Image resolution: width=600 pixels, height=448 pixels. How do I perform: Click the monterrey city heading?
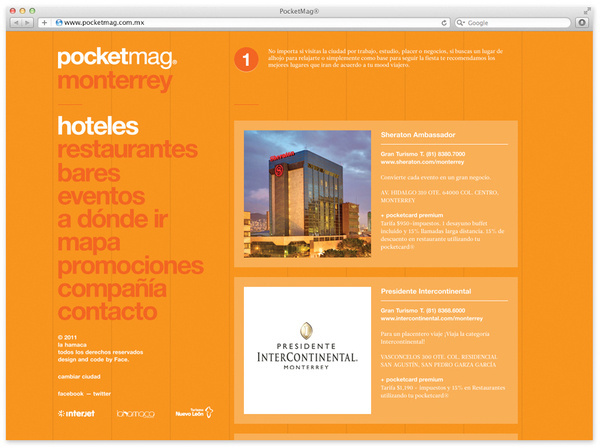click(115, 81)
